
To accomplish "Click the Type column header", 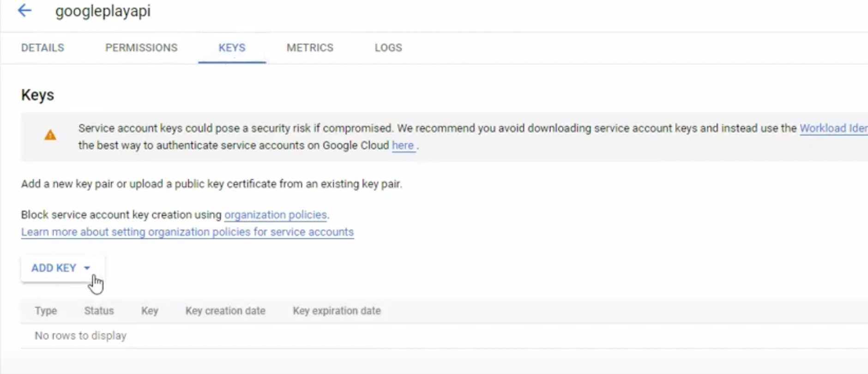I will (46, 311).
